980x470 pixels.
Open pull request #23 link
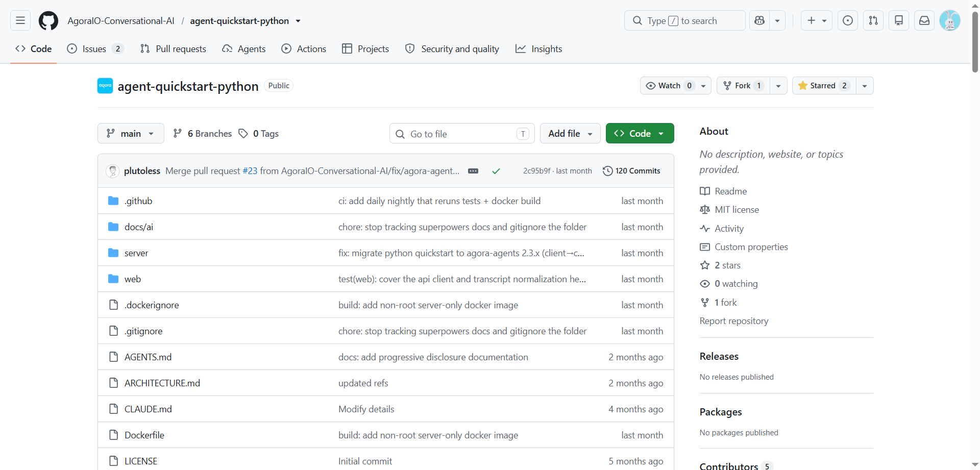click(x=250, y=171)
